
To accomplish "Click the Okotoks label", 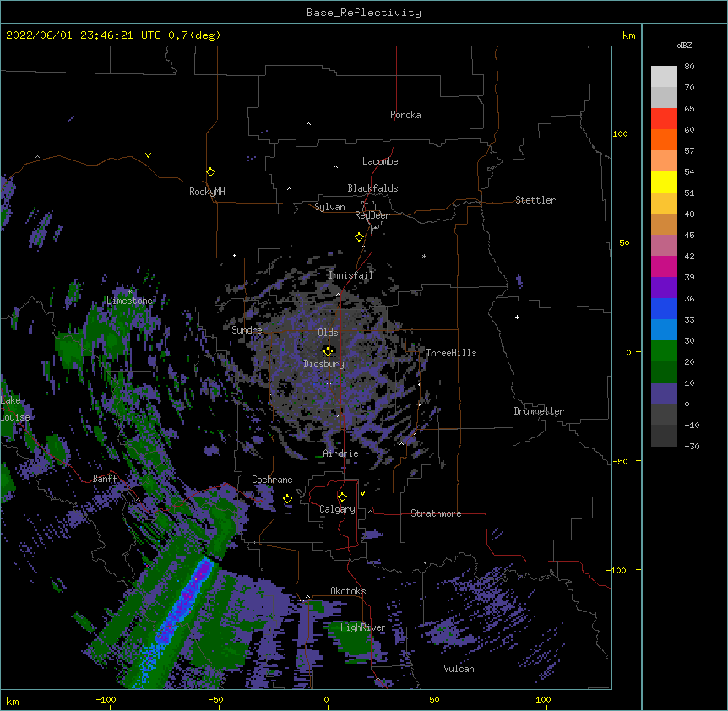I will tap(348, 591).
